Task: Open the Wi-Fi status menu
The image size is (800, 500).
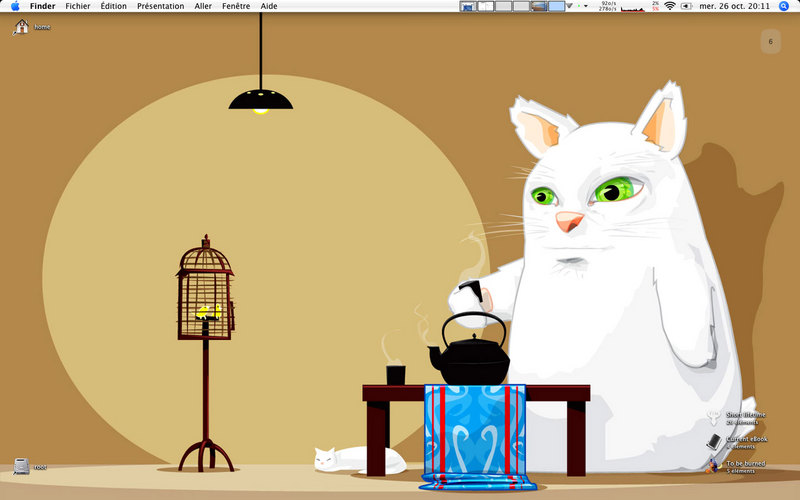Action: pos(670,6)
